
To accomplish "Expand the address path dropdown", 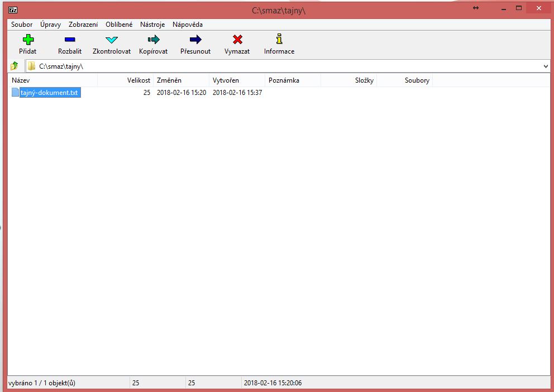I will pyautogui.click(x=546, y=66).
